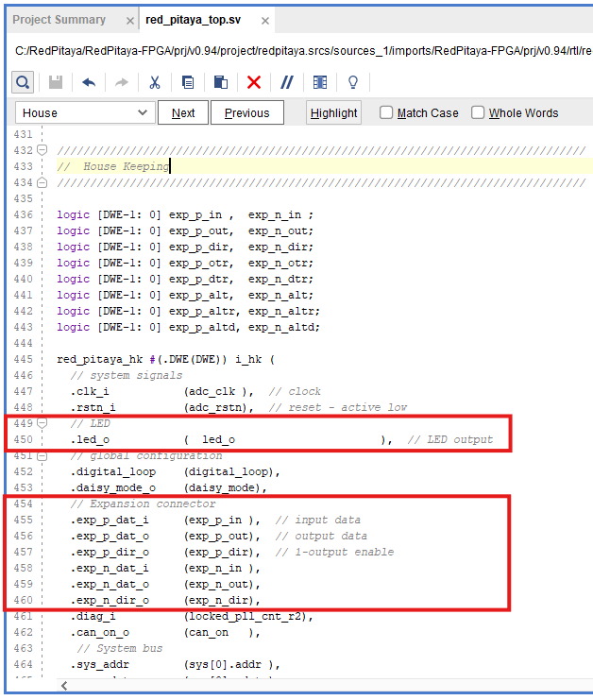593x700 pixels.
Task: Click line number 444 in gutter
Action: [24, 343]
